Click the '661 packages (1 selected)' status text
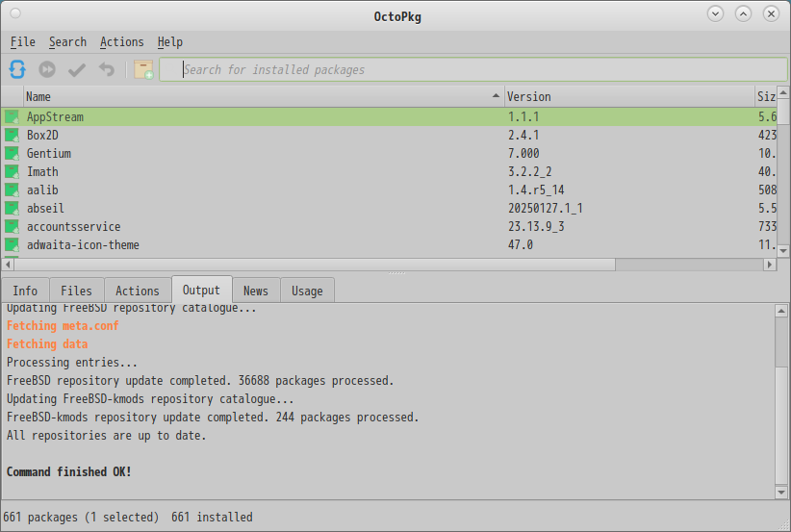791x532 pixels. click(81, 518)
